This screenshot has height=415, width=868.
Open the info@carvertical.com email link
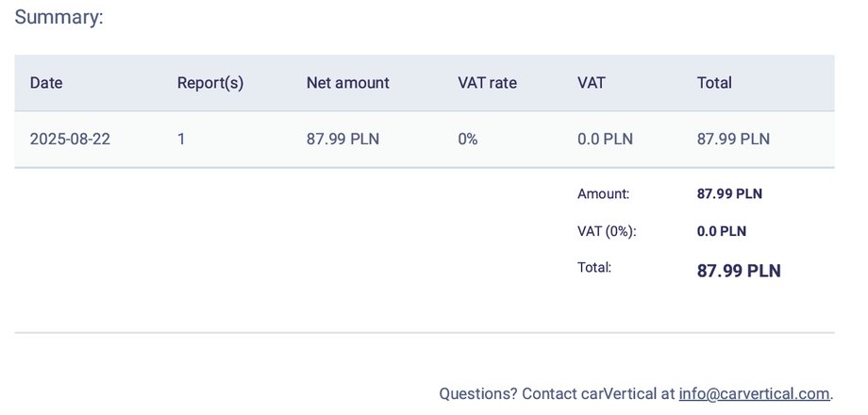click(754, 394)
